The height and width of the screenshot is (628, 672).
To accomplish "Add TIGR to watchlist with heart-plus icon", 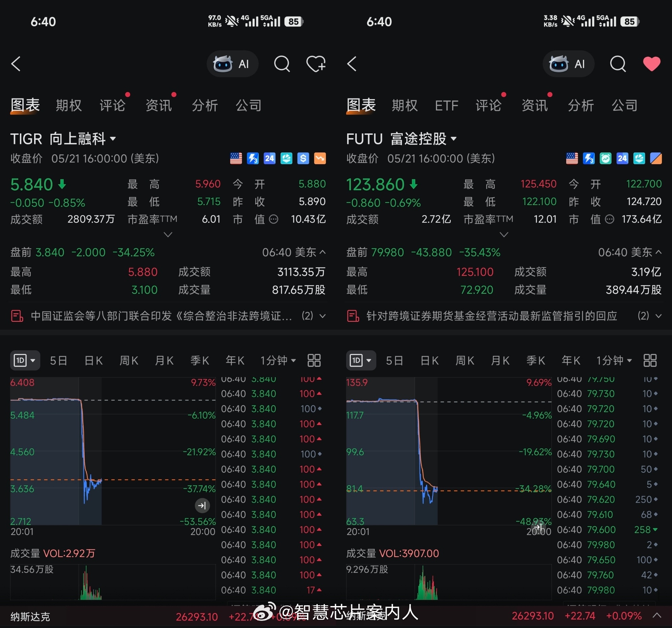I will [316, 64].
